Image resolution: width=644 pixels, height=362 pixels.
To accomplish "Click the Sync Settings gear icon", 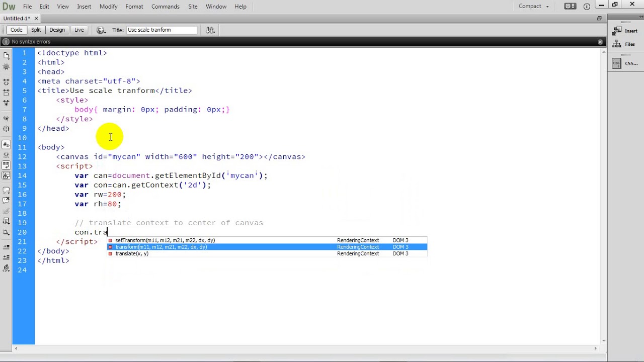I will point(570,6).
